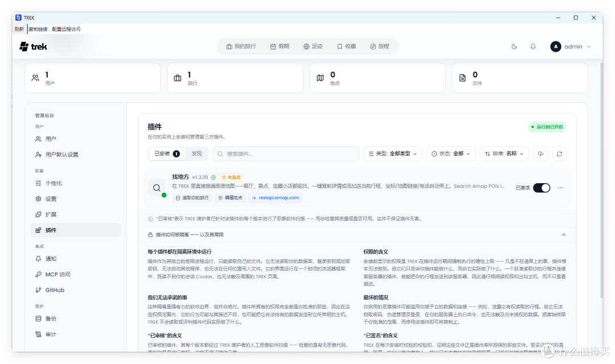Click the 未签名 badge

pyautogui.click(x=231, y=177)
